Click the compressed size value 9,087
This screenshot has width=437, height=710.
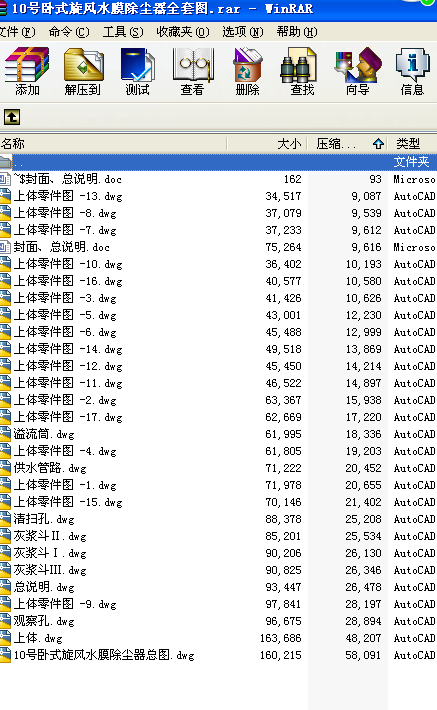tap(366, 197)
